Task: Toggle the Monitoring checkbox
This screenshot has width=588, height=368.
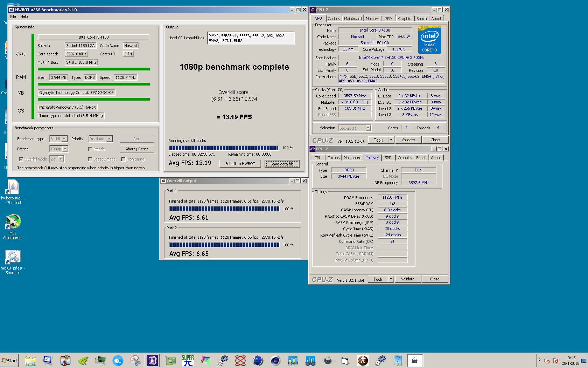Action: pos(123,159)
